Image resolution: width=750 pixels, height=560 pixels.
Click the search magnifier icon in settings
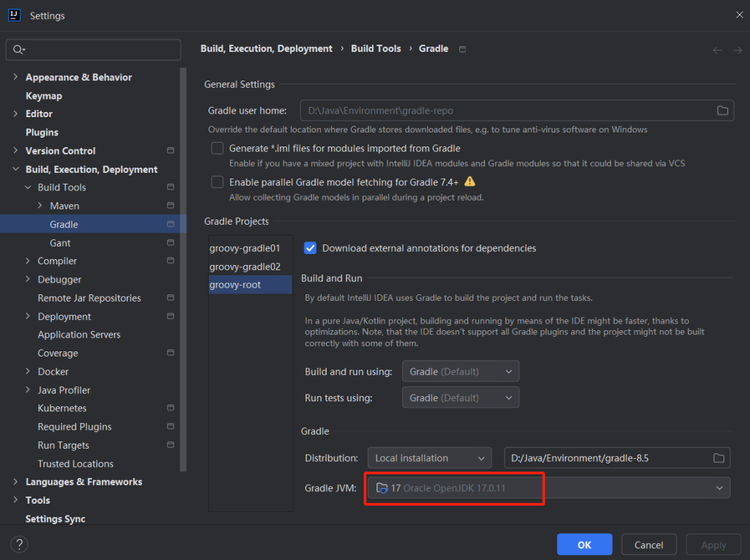pos(18,49)
